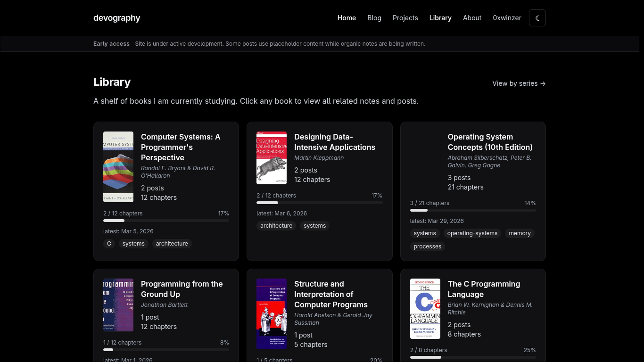
Task: Click 3 / 21 chapters progress label
Action: (430, 203)
